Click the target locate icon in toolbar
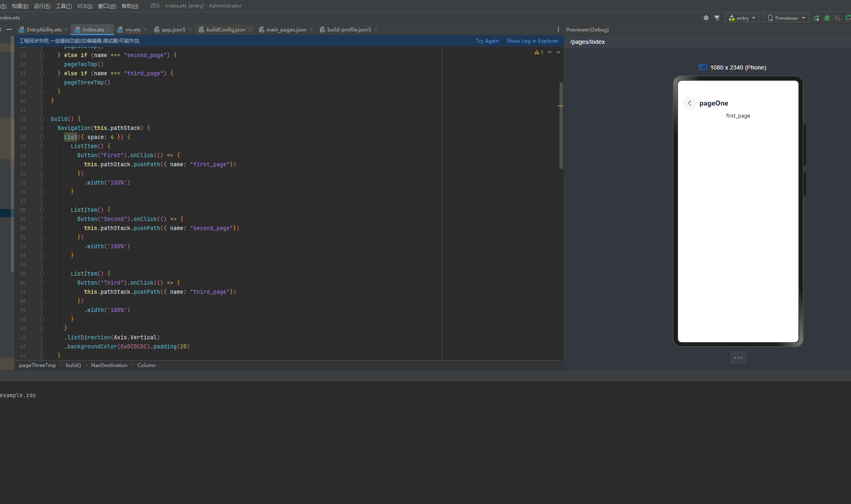 [x=706, y=18]
